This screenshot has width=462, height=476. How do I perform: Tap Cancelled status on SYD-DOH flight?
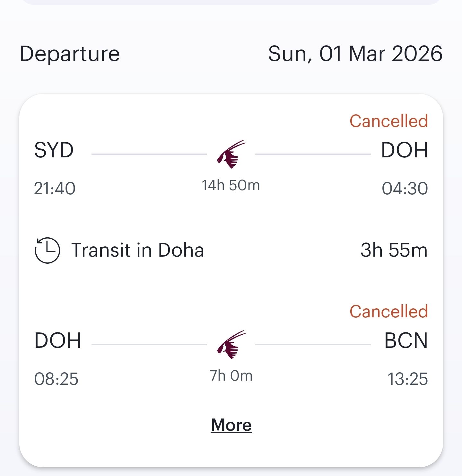pyautogui.click(x=388, y=121)
